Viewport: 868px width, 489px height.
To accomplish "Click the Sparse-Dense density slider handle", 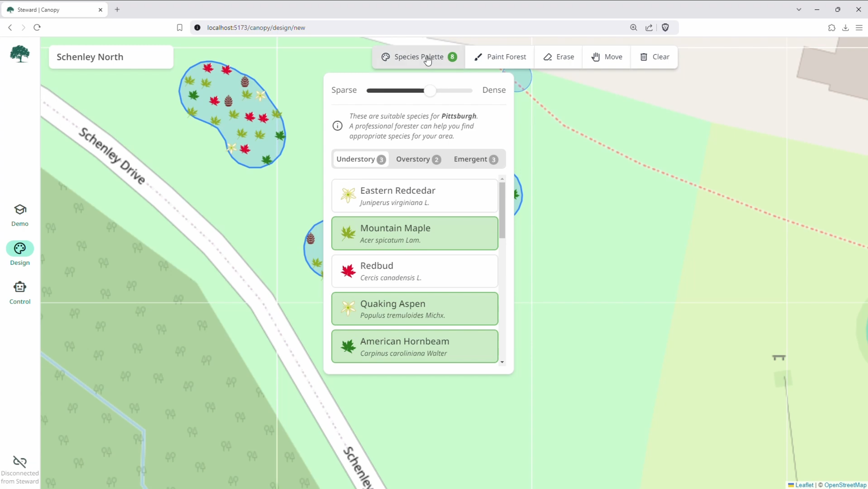I will [431, 91].
